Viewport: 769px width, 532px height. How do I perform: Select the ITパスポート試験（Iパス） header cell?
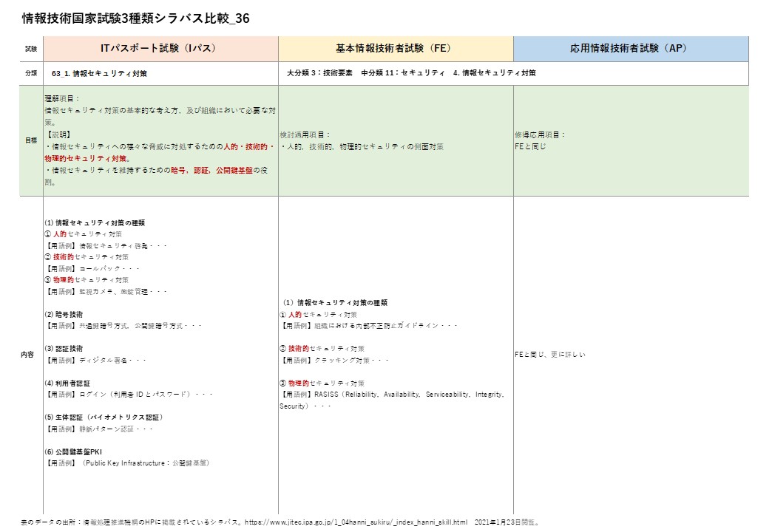tap(160, 48)
